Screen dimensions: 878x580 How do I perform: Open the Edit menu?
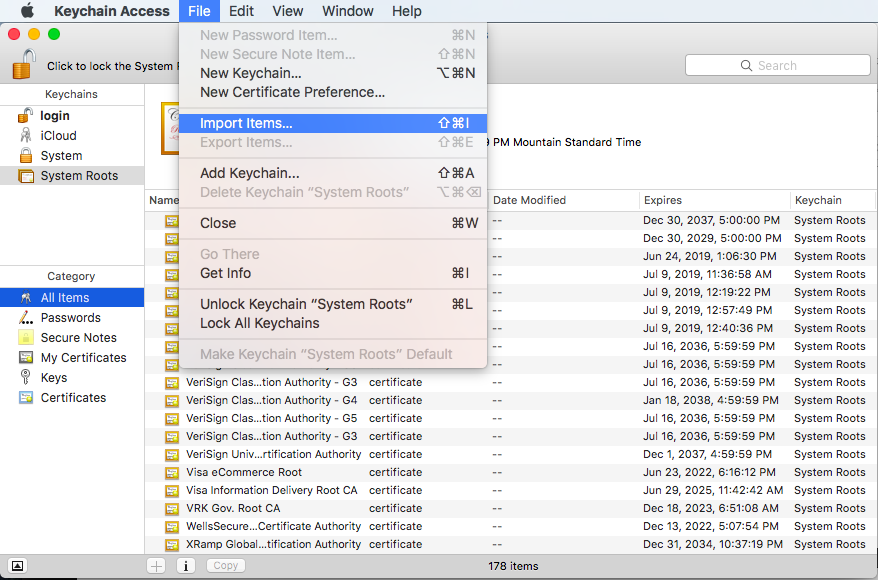pos(241,11)
